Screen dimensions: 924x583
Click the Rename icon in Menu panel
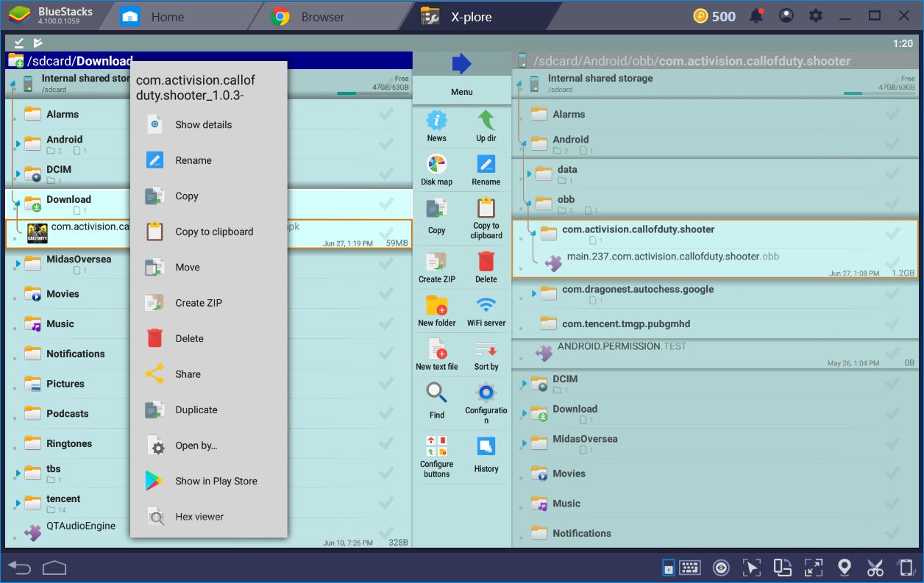pyautogui.click(x=486, y=170)
